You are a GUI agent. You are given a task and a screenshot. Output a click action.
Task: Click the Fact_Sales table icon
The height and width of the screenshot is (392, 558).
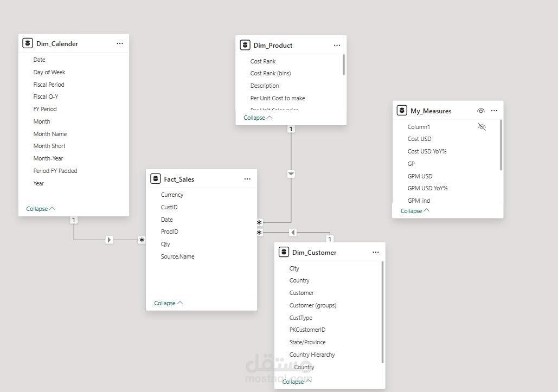point(155,179)
